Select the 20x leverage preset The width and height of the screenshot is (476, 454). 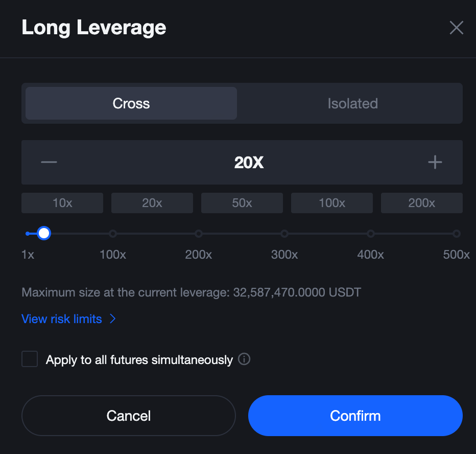click(x=152, y=203)
